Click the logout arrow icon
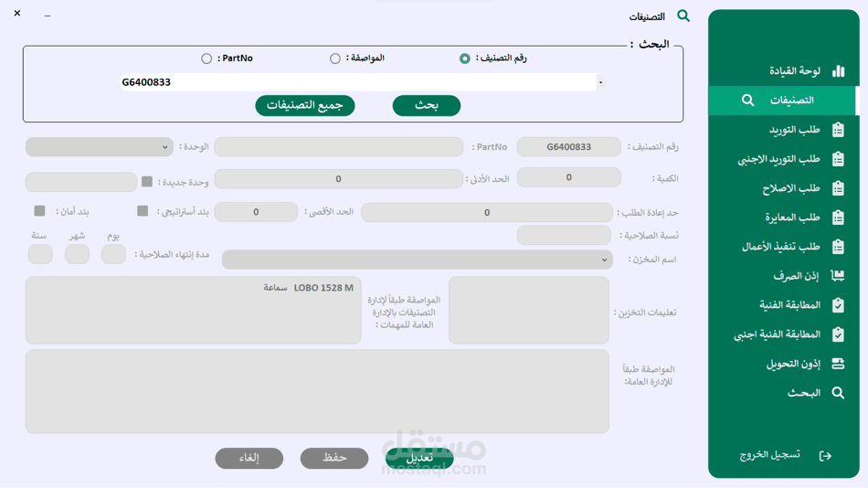This screenshot has width=868, height=488. pyautogui.click(x=825, y=455)
